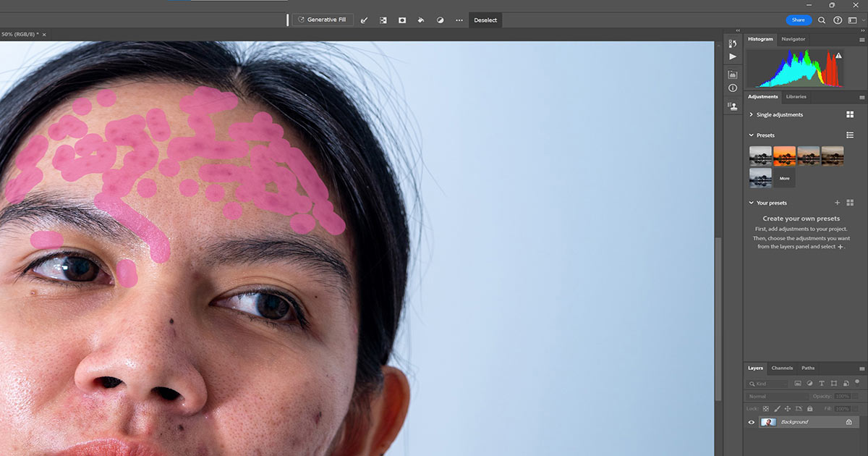Toggle Lock transparent pixels in Layers panel
The width and height of the screenshot is (868, 456).
tap(765, 408)
